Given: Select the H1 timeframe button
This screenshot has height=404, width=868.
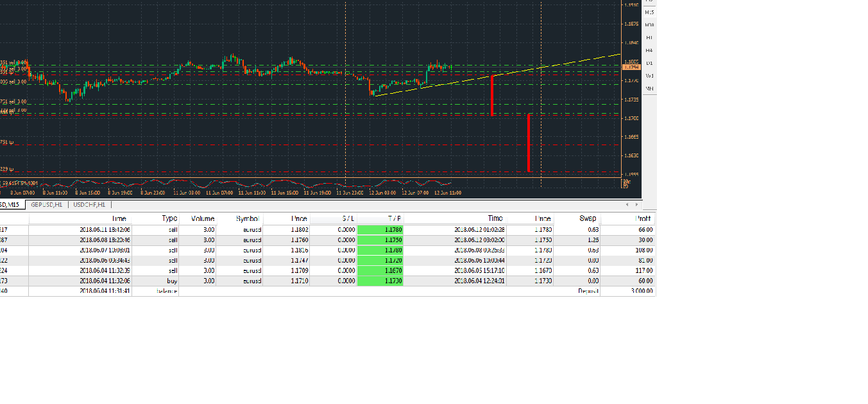Looking at the screenshot, I should pyautogui.click(x=649, y=38).
